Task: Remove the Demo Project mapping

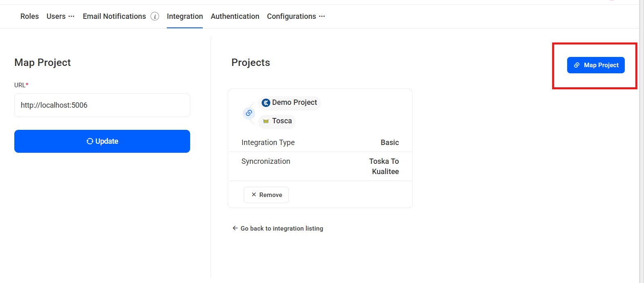Action: pos(266,195)
